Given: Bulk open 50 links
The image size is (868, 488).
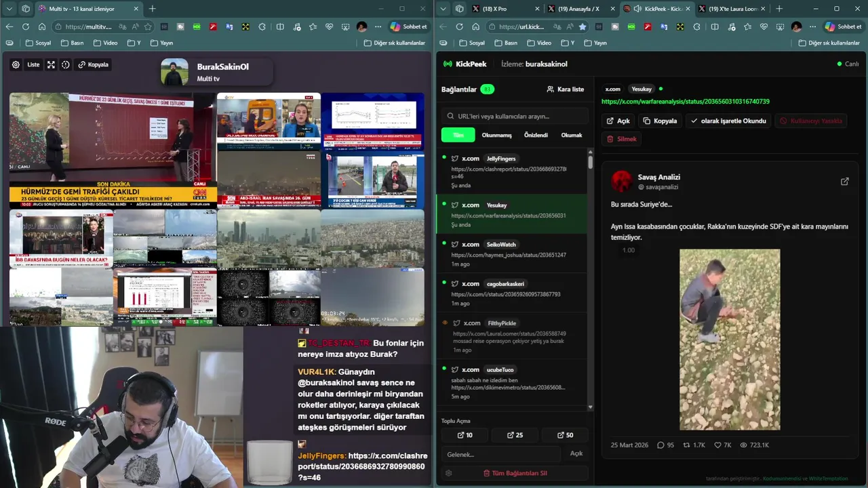Looking at the screenshot, I should tap(565, 435).
